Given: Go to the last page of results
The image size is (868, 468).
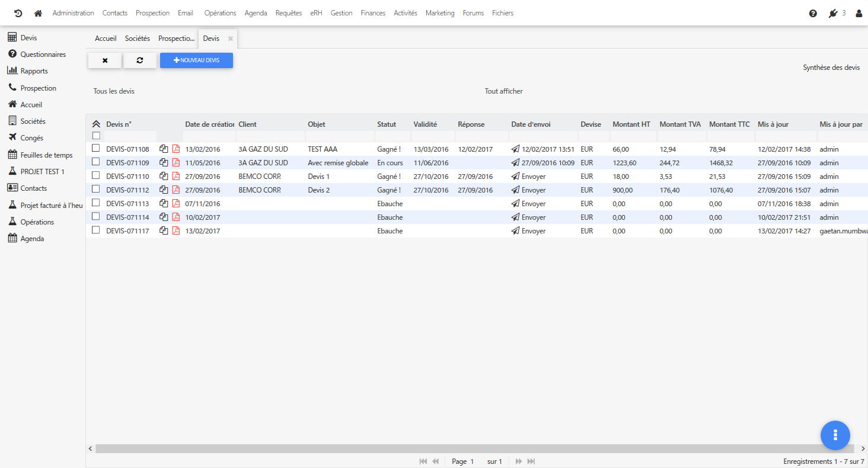Looking at the screenshot, I should point(531,461).
